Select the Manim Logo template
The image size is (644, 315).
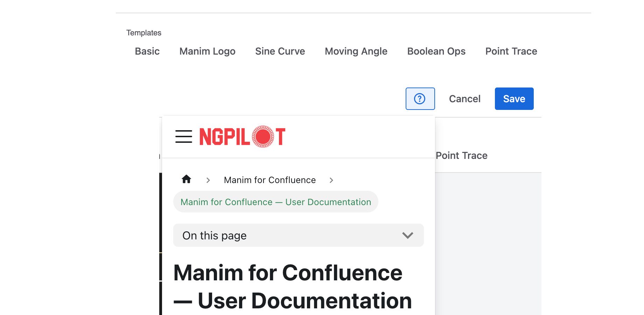tap(208, 51)
